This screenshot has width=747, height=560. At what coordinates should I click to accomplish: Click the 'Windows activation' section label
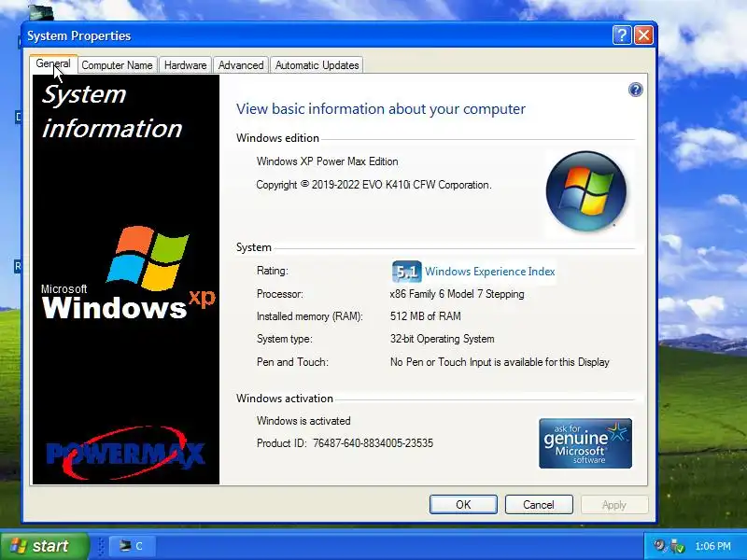pyautogui.click(x=285, y=399)
